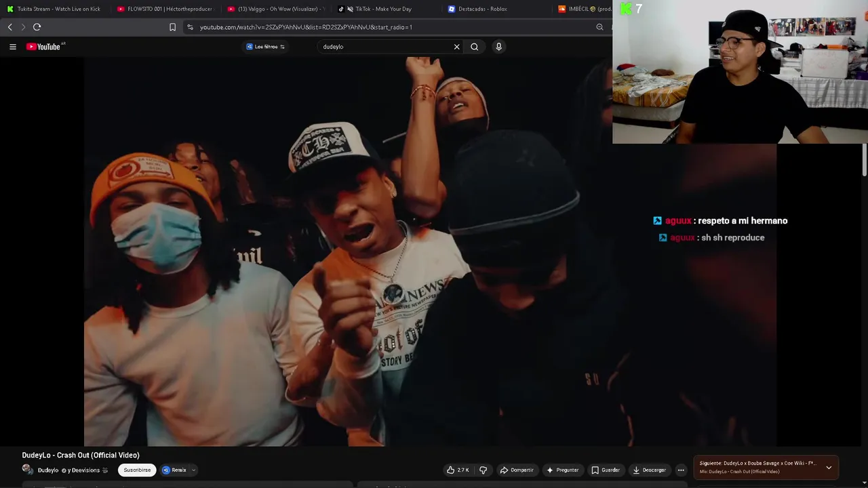Image resolution: width=868 pixels, height=488 pixels.
Task: Expand the Siguiente playlist panel chevron
Action: (x=829, y=467)
